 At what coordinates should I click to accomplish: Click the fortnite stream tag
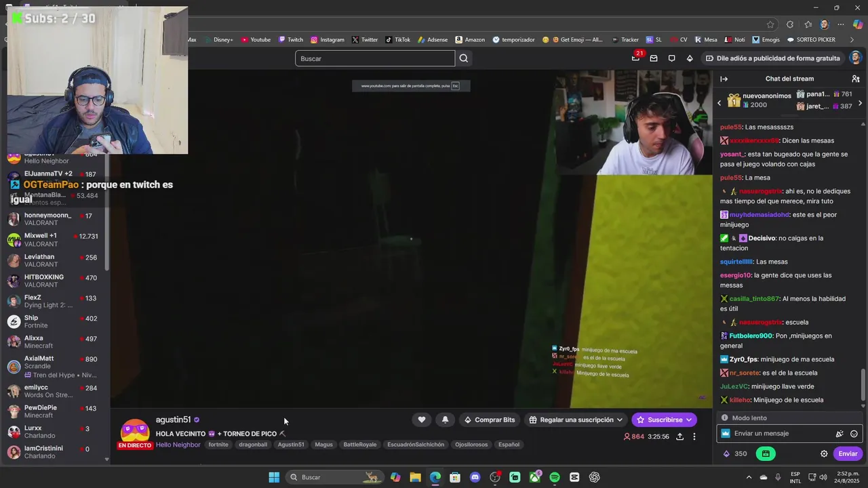(218, 445)
